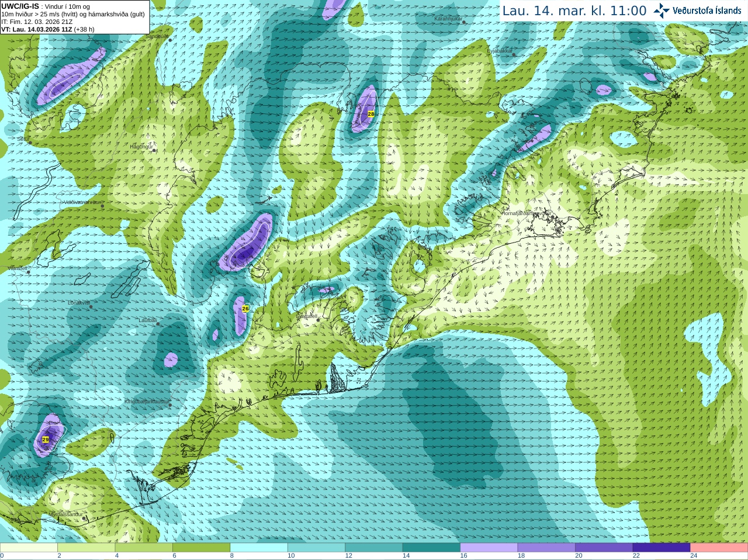
Task: Click the 2–4 m/s light green scale swatch
Action: (x=86, y=548)
